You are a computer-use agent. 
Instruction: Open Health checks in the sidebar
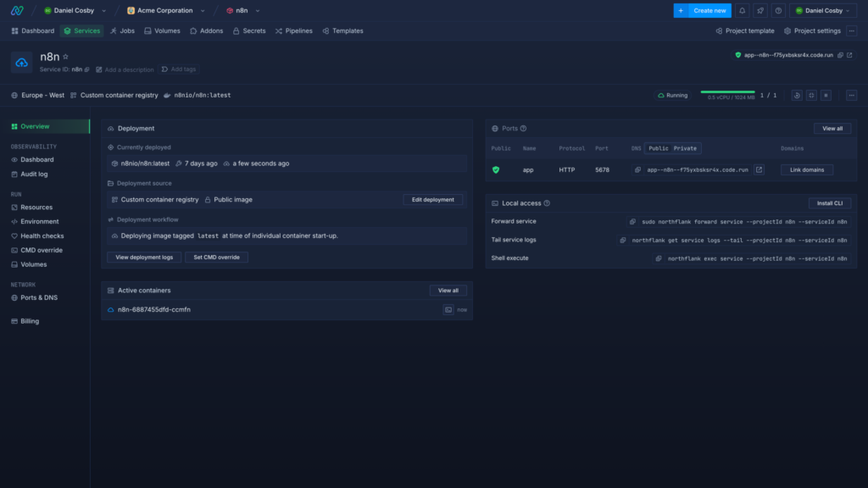[42, 236]
